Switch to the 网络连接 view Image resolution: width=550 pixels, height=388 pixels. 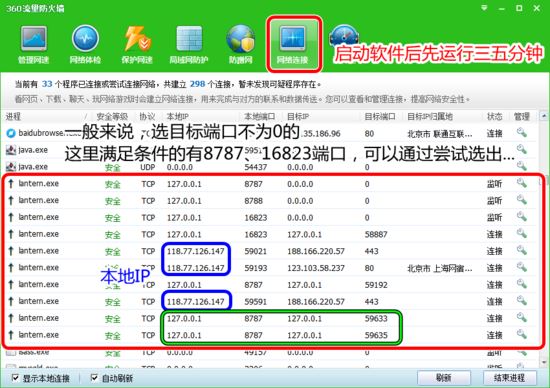click(293, 45)
